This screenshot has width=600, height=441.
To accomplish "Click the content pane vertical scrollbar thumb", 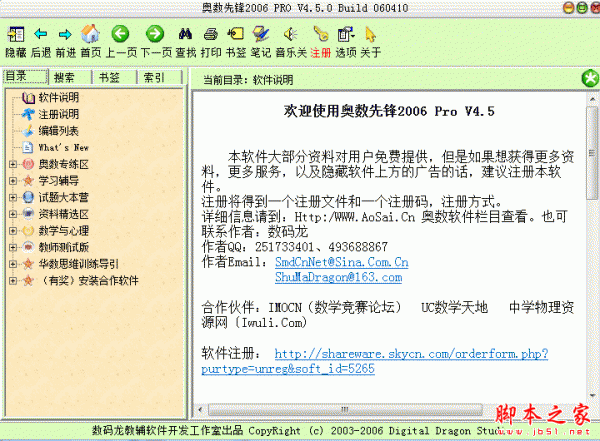I will point(592,153).
